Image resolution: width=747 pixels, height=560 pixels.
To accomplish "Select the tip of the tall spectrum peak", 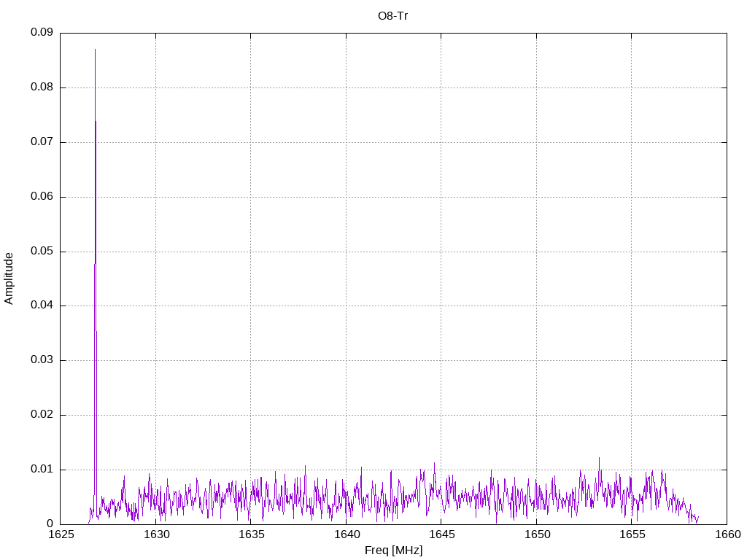I will 95,50.
